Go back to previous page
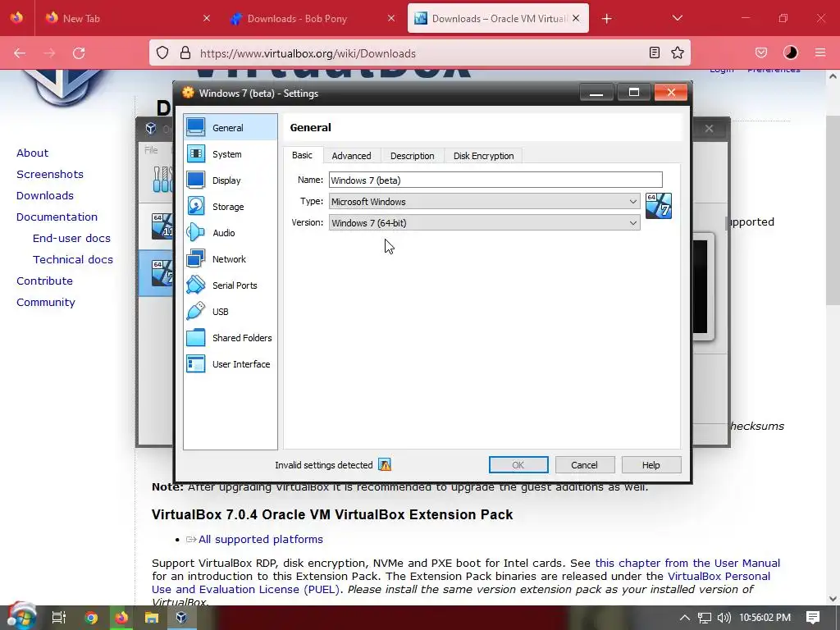 tap(20, 52)
